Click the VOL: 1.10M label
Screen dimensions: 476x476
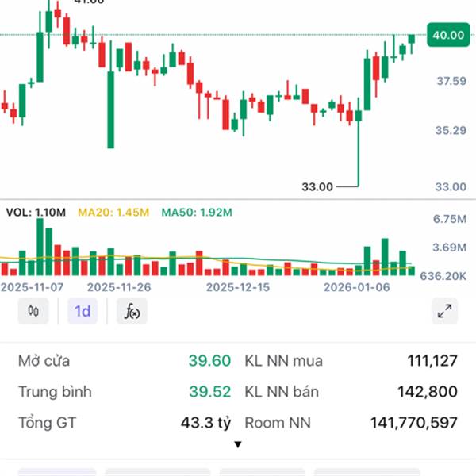[x=36, y=212]
